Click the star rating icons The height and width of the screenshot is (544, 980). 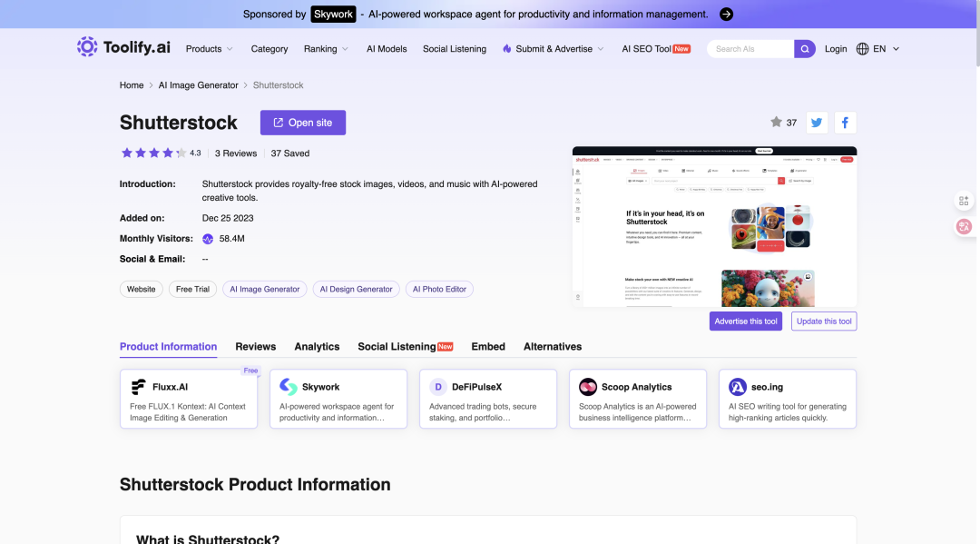click(153, 153)
